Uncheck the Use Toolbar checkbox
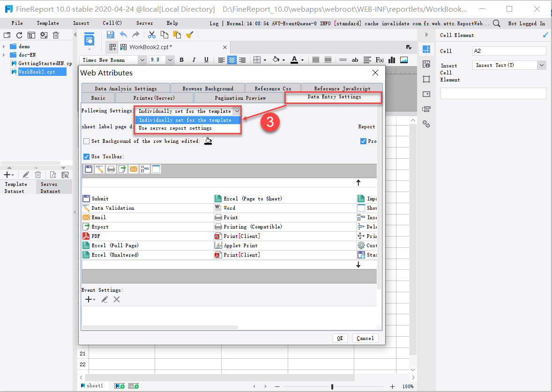Viewport: 552px width, 392px height. tap(86, 156)
